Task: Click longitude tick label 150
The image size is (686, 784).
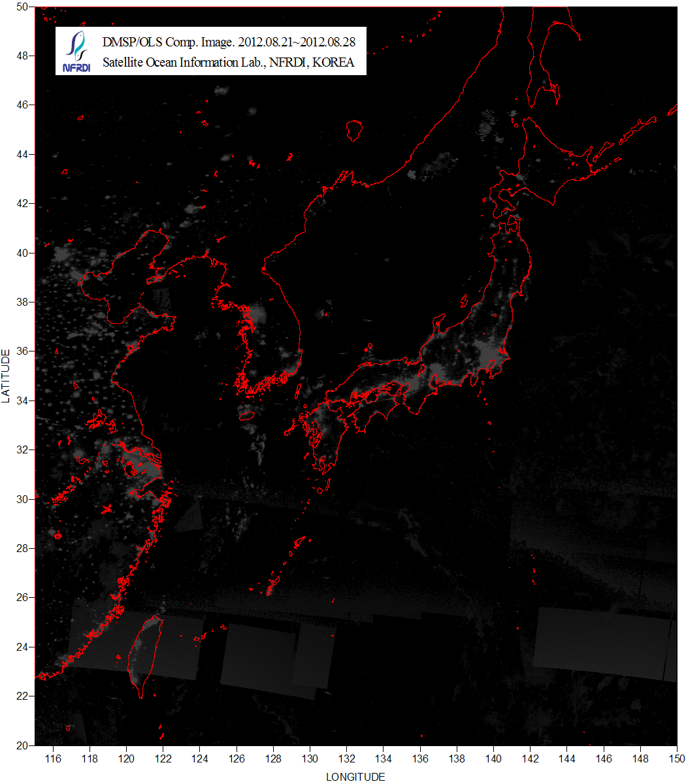Action: pos(677,758)
